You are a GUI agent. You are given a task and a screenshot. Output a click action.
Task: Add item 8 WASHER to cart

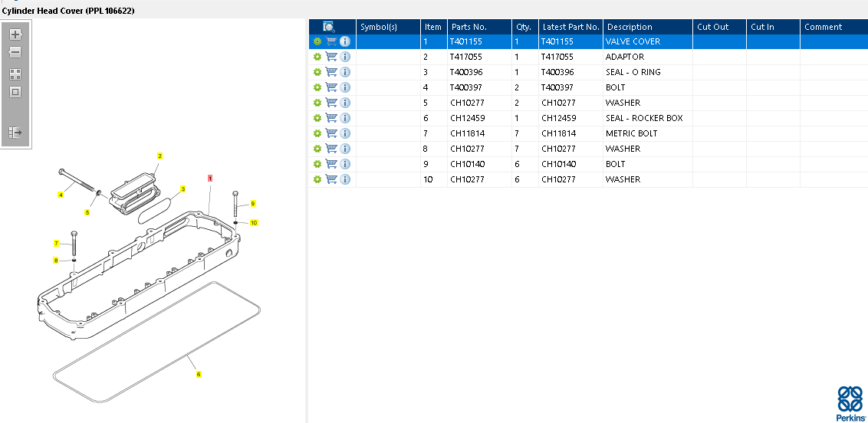point(331,148)
